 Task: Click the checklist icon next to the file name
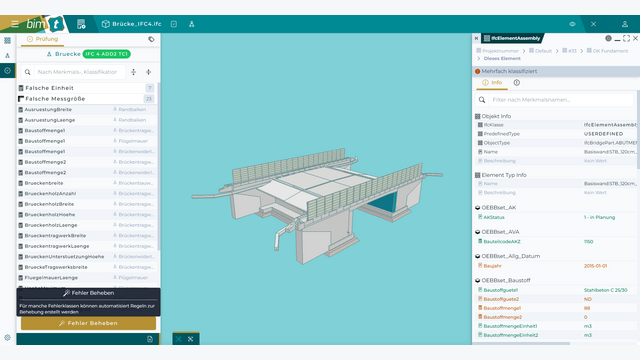(x=174, y=24)
